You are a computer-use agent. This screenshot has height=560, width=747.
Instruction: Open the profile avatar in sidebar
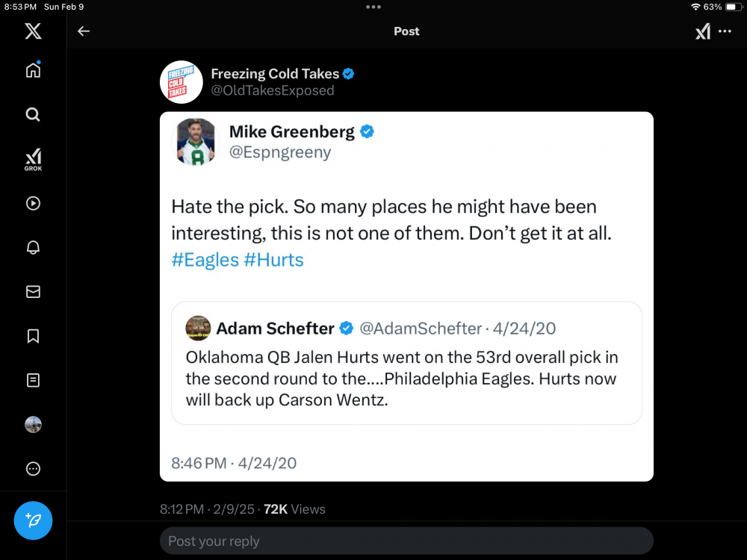tap(33, 425)
